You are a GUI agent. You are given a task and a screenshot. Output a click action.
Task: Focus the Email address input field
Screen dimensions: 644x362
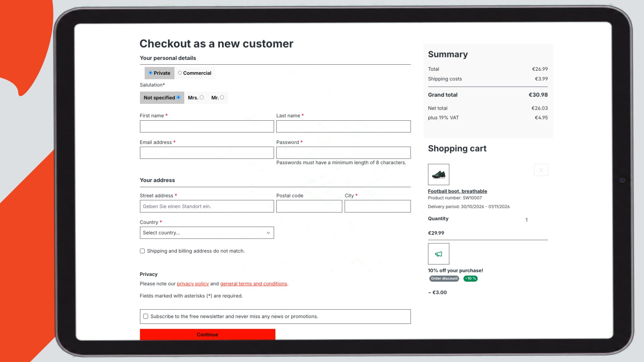coord(207,153)
